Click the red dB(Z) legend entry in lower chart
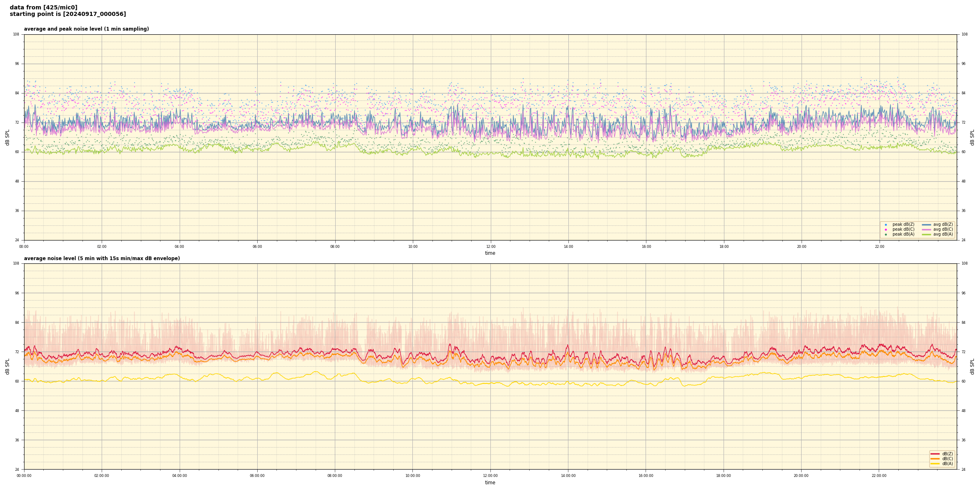This screenshot has height=490, width=980. pyautogui.click(x=935, y=454)
